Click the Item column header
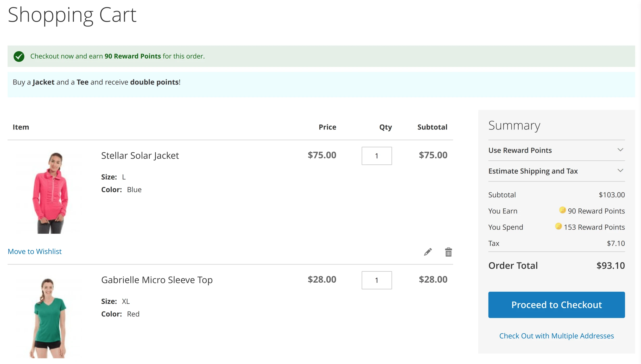Viewport: 641px width, 364px height. (21, 127)
